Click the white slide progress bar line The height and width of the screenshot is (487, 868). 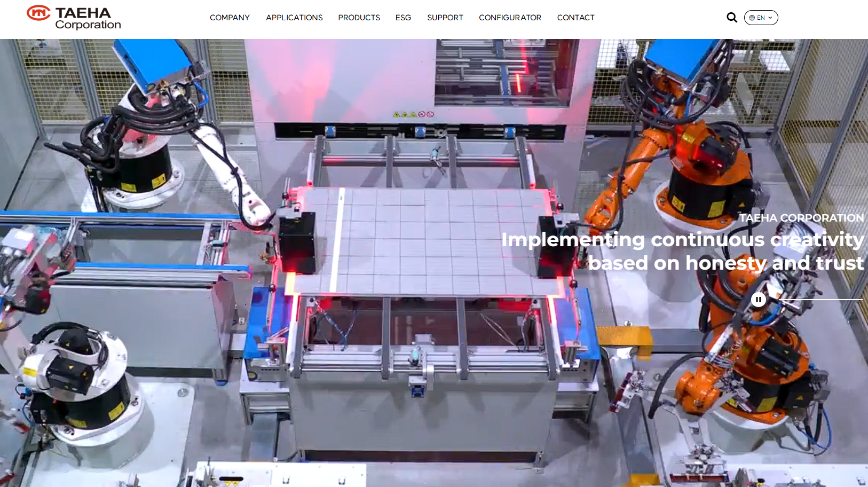pos(822,300)
